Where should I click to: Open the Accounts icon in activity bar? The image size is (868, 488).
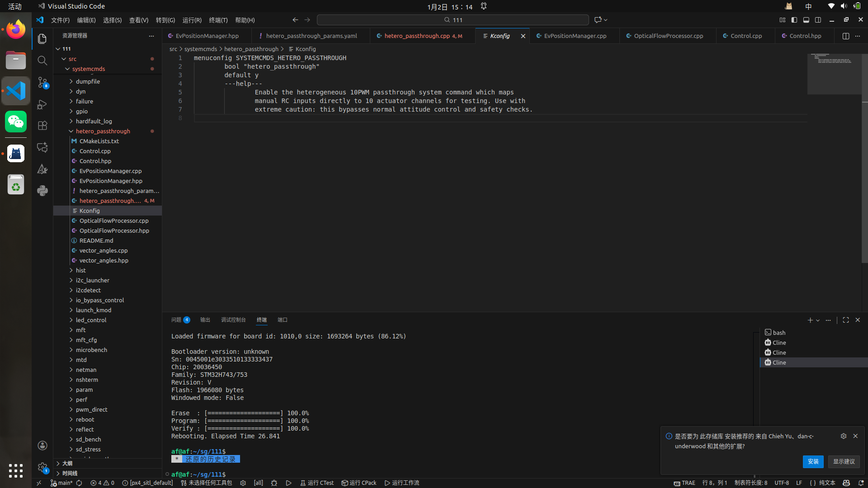coord(42,446)
